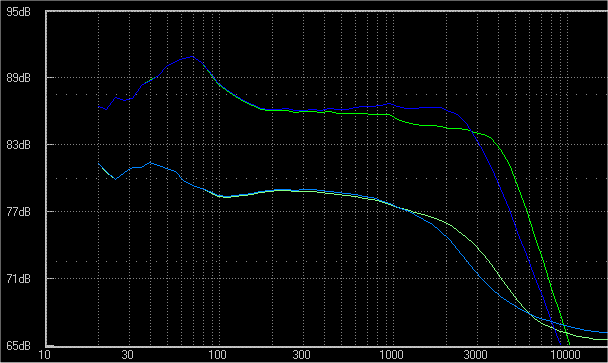The image size is (608, 363).
Task: Click the 89dB axis label
Action: [18, 78]
